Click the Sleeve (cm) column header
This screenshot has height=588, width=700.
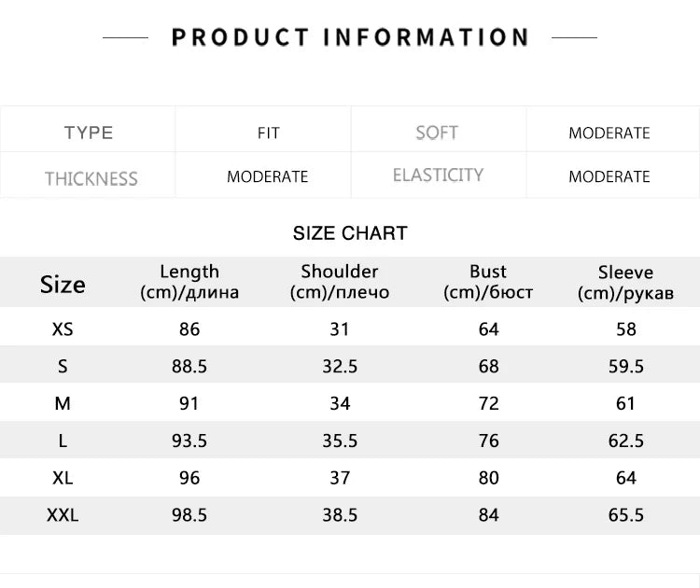(x=625, y=283)
